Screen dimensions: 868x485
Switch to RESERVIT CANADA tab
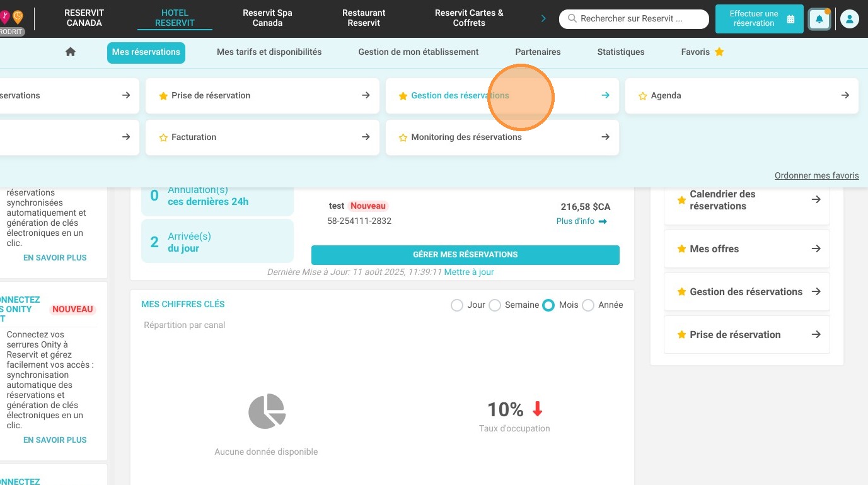84,18
